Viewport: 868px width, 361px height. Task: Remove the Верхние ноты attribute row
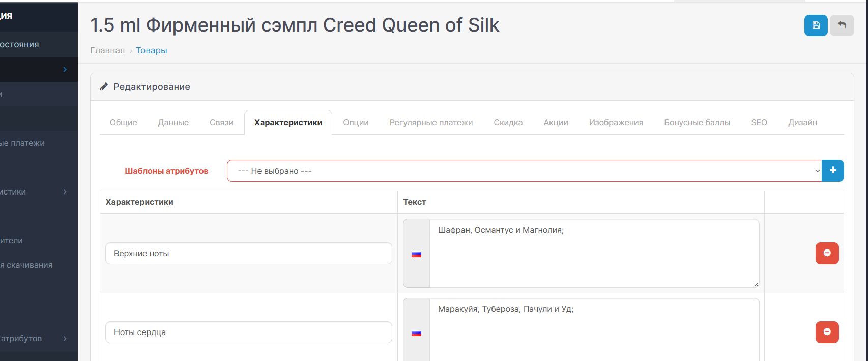pos(827,253)
